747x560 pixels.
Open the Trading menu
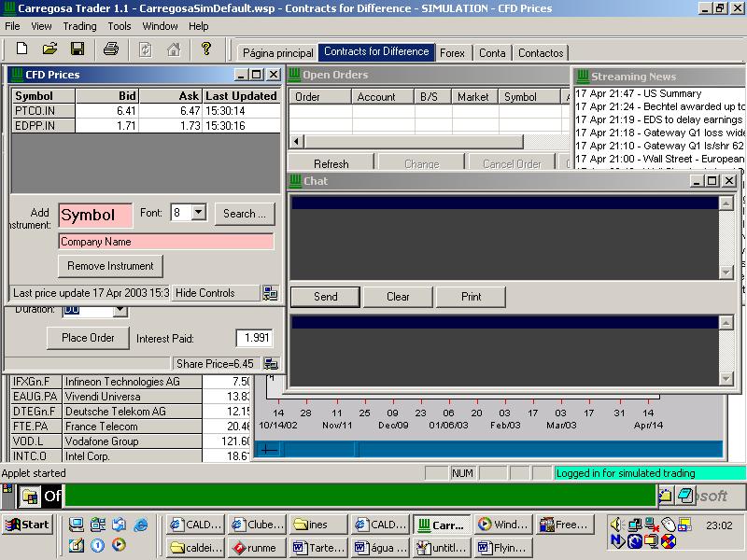(79, 26)
